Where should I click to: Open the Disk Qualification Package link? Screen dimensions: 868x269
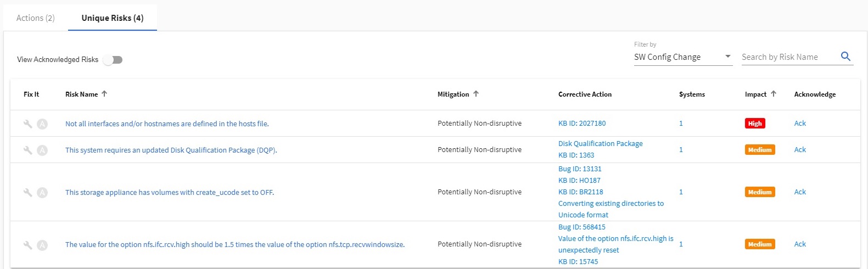[600, 144]
